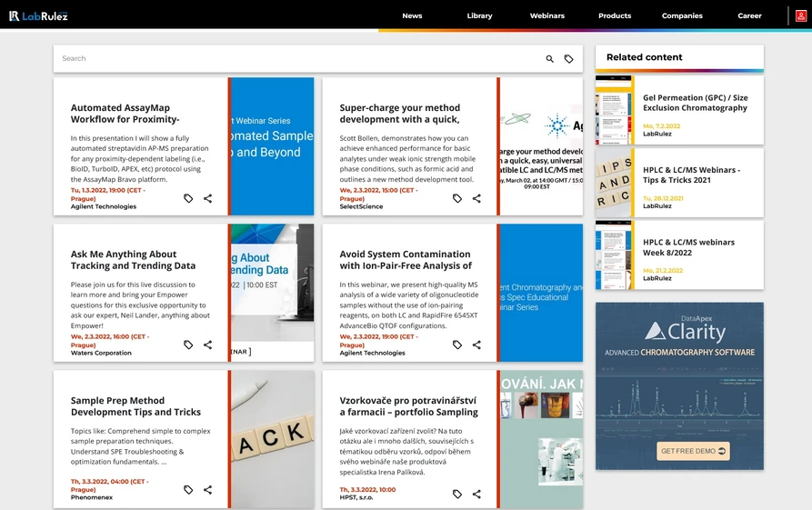Click date Th, 3.3.2022, 10:00
The height and width of the screenshot is (510, 812).
point(367,489)
